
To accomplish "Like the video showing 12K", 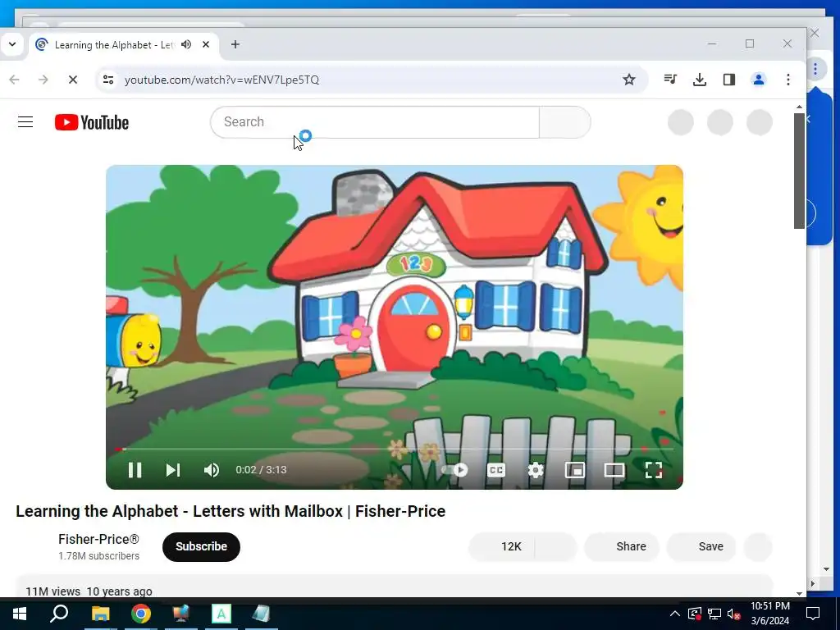I will [x=501, y=546].
